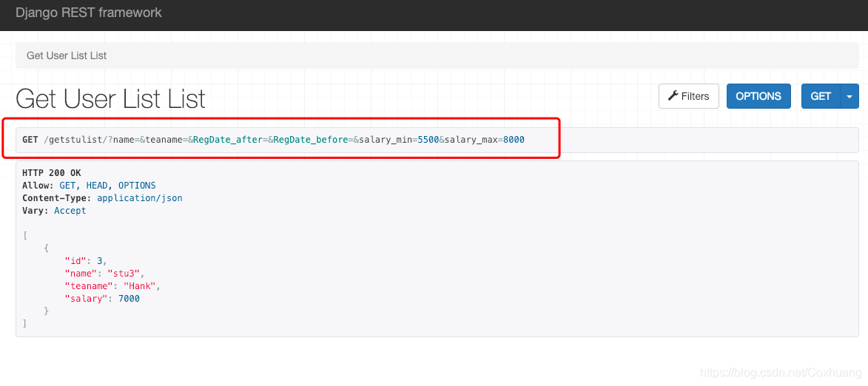Click the "salary": 7000 value
This screenshot has width=868, height=386.
pos(129,299)
